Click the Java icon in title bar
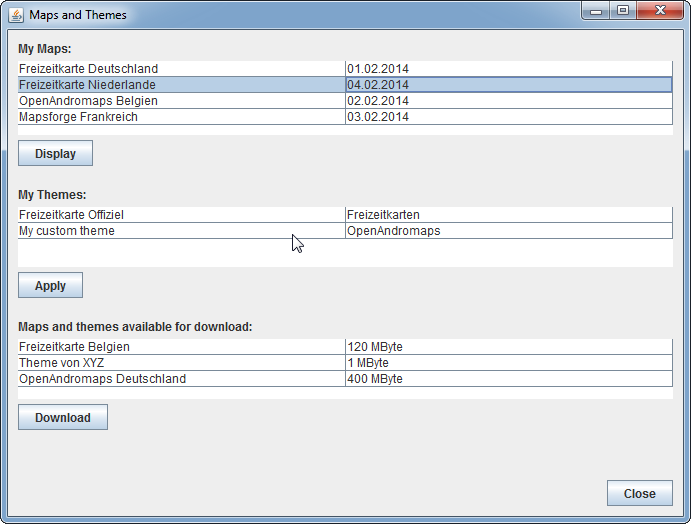Image resolution: width=691 pixels, height=524 pixels. pyautogui.click(x=16, y=15)
